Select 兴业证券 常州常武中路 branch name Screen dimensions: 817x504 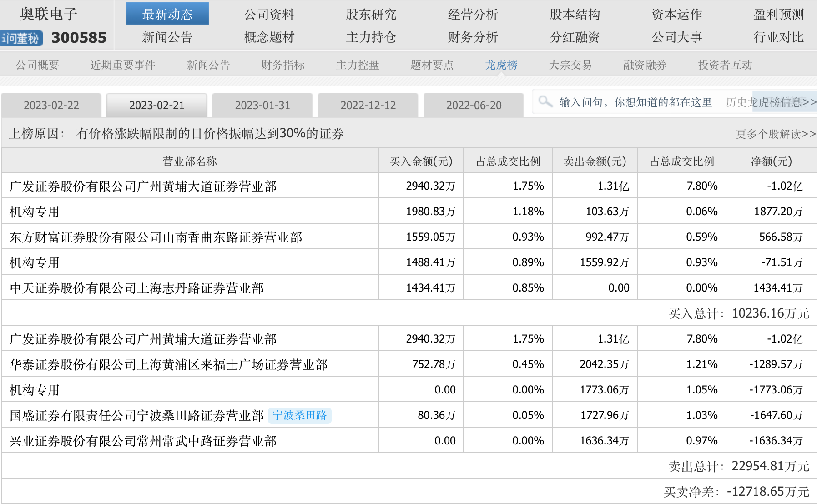tap(143, 441)
